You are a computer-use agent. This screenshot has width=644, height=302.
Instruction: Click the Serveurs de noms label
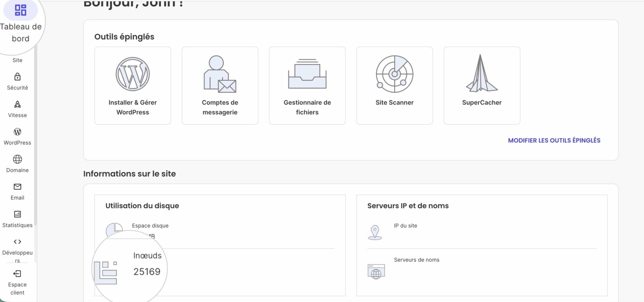(x=416, y=260)
